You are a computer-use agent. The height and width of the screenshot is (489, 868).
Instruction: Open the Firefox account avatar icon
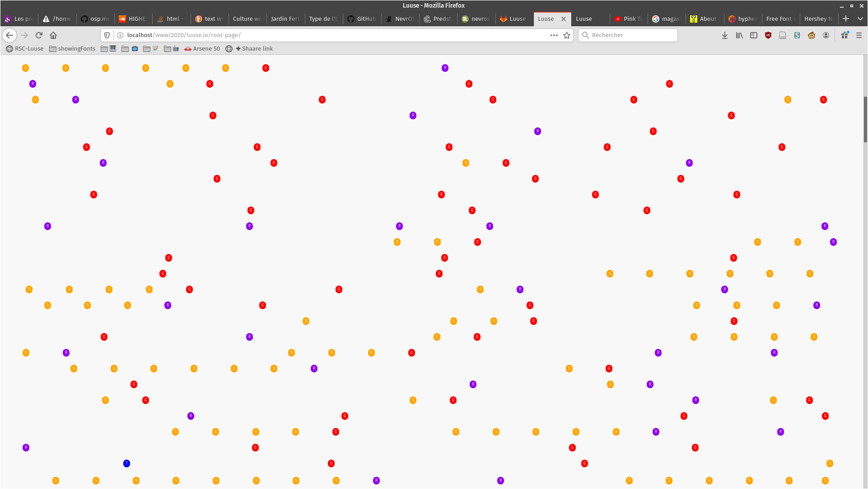click(826, 35)
